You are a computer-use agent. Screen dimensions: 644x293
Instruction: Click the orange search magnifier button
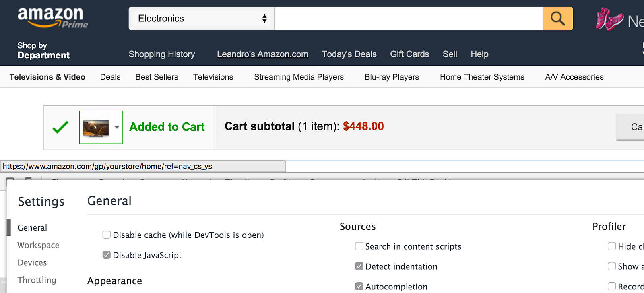point(557,19)
